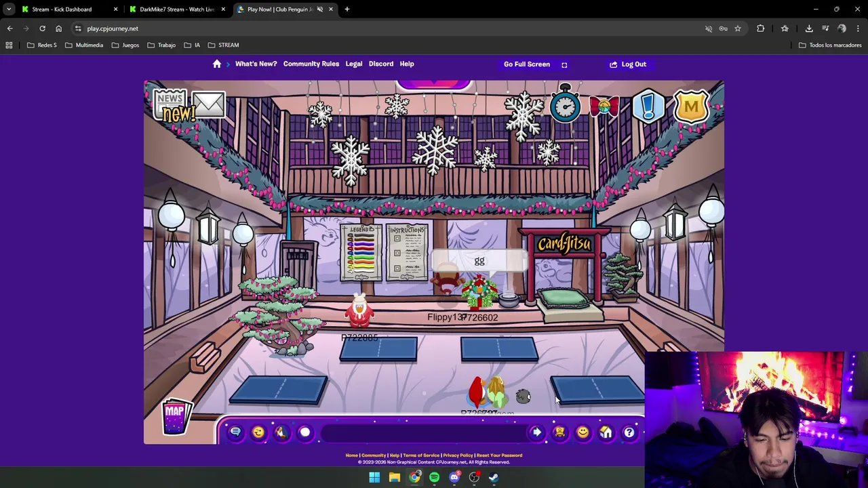The height and width of the screenshot is (488, 868).
Task: Open STREAM bookmarks folder
Action: [223, 45]
